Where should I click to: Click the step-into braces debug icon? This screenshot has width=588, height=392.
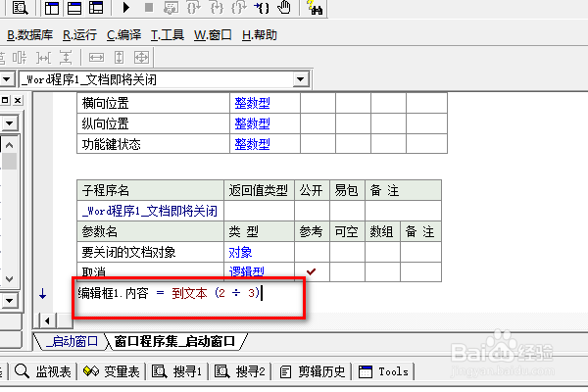(217, 7)
